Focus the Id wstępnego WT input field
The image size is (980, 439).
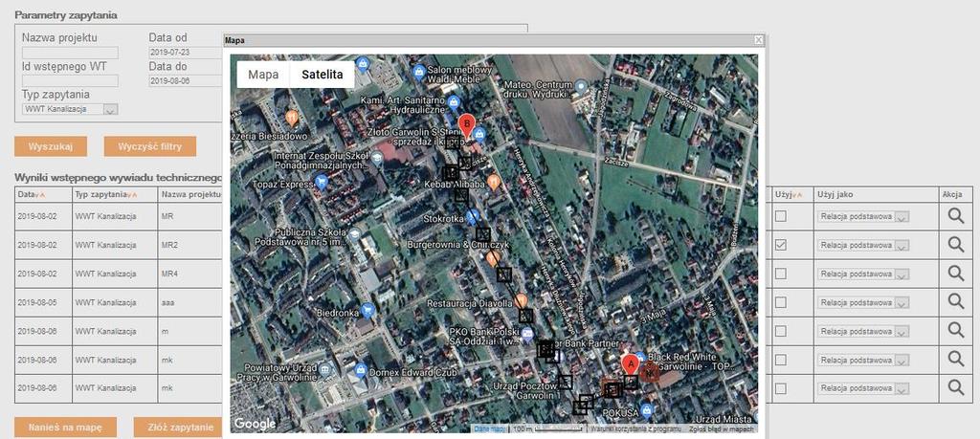70,80
